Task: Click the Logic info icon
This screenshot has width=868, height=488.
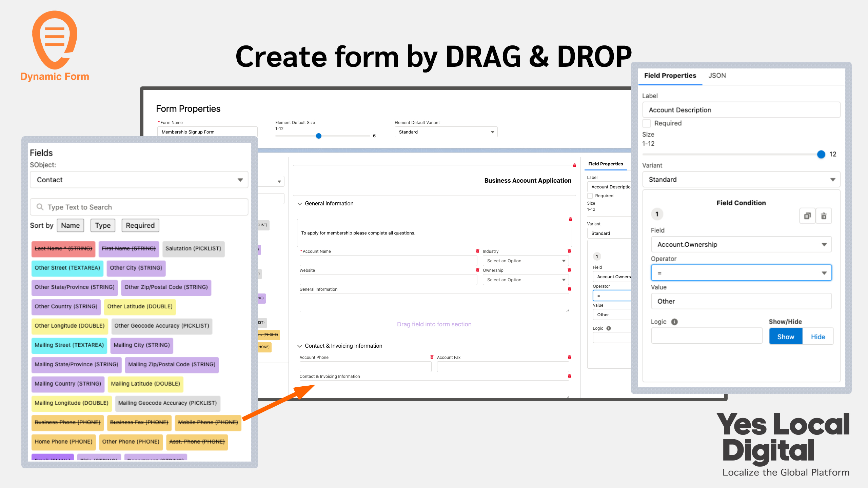Action: [674, 322]
